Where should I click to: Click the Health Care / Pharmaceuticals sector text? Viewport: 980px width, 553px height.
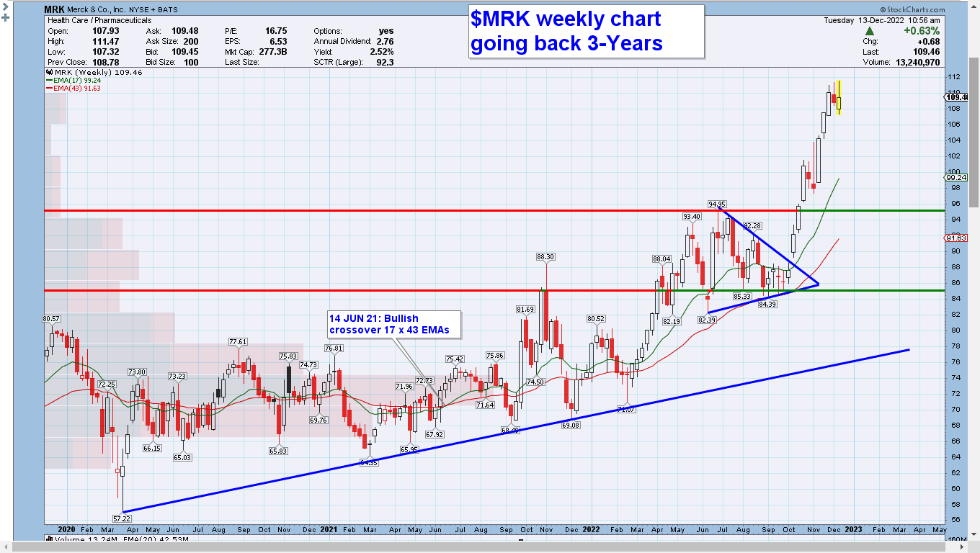(x=99, y=21)
